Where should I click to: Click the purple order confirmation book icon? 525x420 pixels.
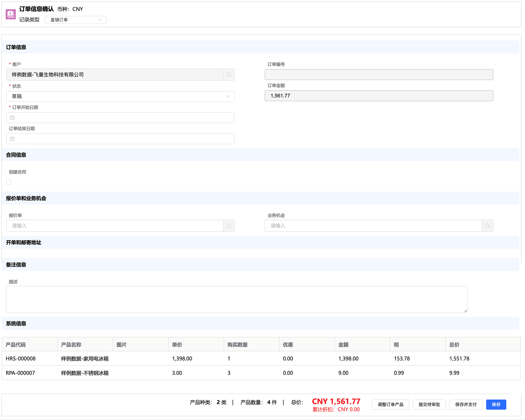tap(11, 14)
